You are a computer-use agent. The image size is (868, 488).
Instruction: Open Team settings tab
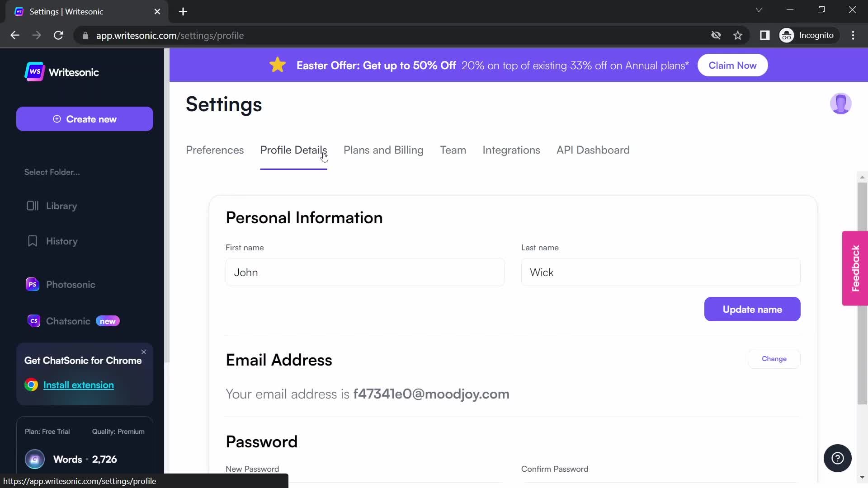pyautogui.click(x=453, y=150)
